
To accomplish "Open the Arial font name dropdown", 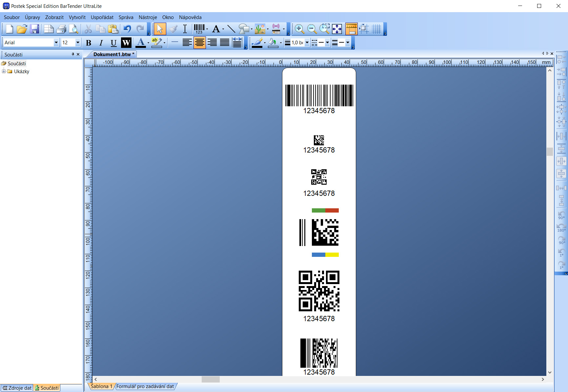I will pyautogui.click(x=56, y=43).
